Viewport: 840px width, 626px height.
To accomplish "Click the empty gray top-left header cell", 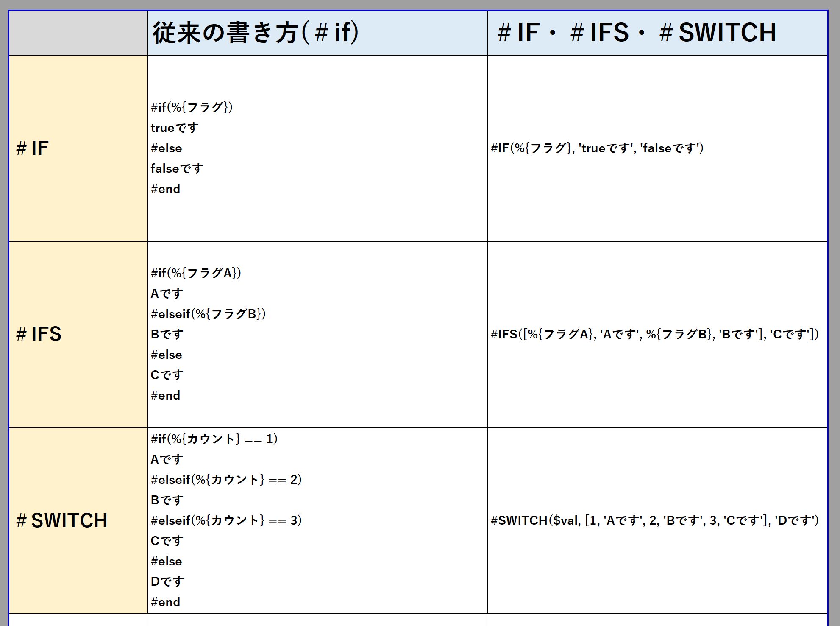I will pos(78,33).
